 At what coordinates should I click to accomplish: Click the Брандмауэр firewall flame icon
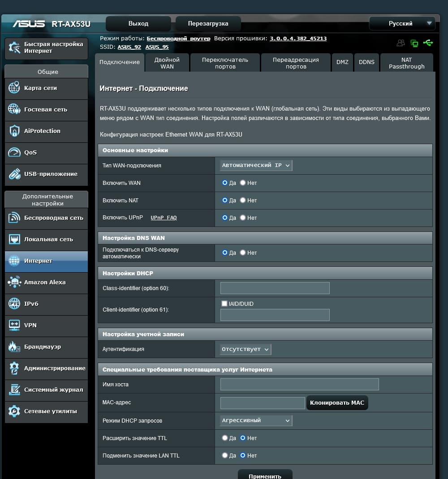pyautogui.click(x=14, y=346)
